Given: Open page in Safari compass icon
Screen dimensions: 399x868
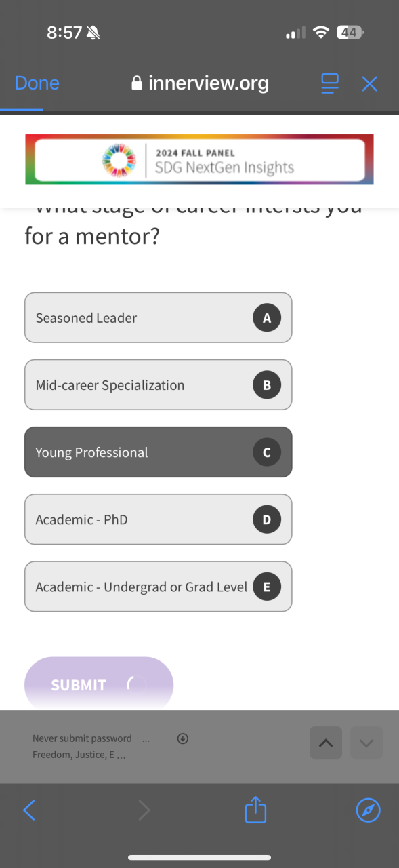Looking at the screenshot, I should coord(369,810).
